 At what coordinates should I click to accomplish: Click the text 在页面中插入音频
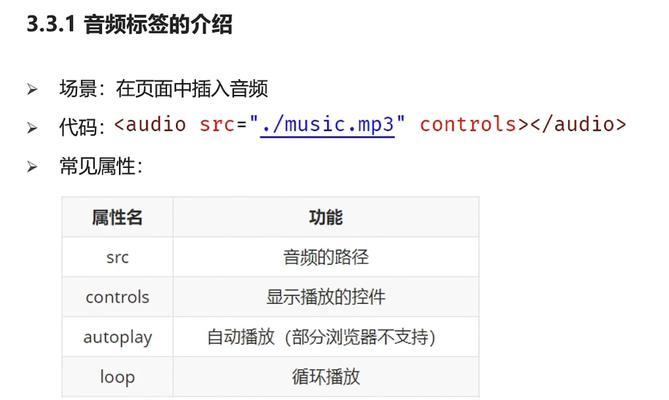click(x=192, y=89)
